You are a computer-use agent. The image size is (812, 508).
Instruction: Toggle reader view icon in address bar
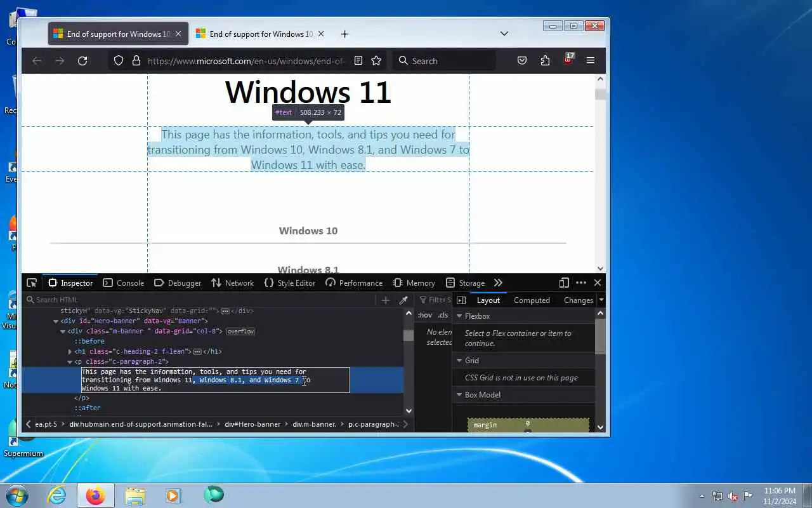click(x=358, y=61)
